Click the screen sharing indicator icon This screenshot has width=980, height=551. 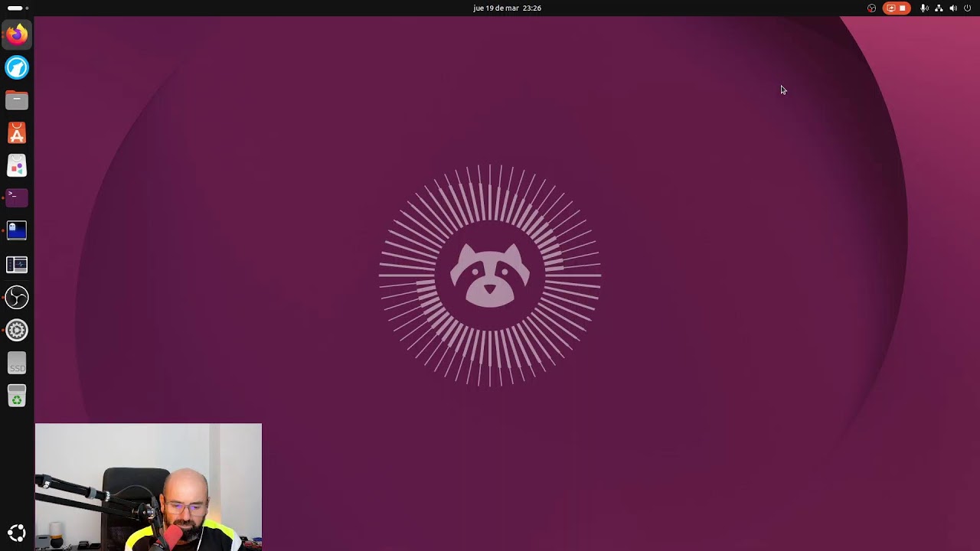click(891, 8)
